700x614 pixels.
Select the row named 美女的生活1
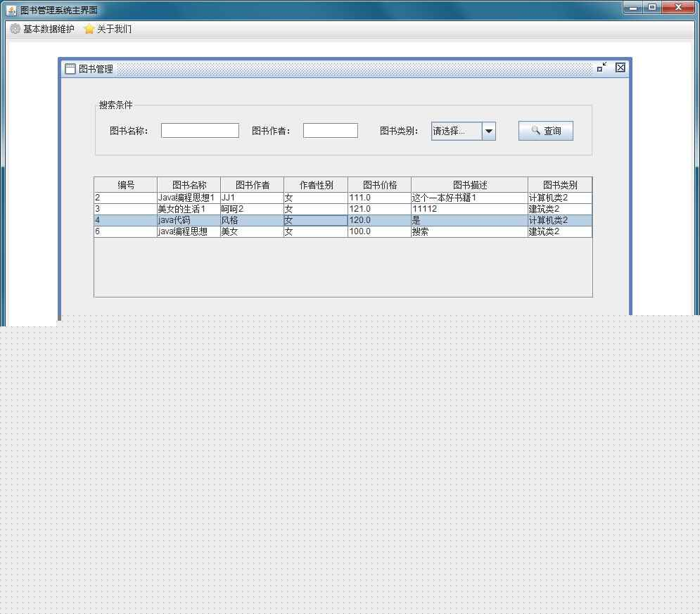[343, 209]
